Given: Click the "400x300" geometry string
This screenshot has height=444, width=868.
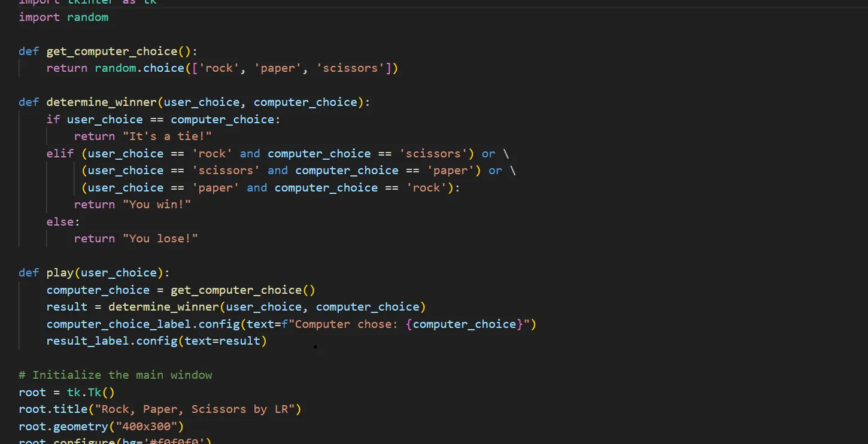Looking at the screenshot, I should pyautogui.click(x=145, y=427).
